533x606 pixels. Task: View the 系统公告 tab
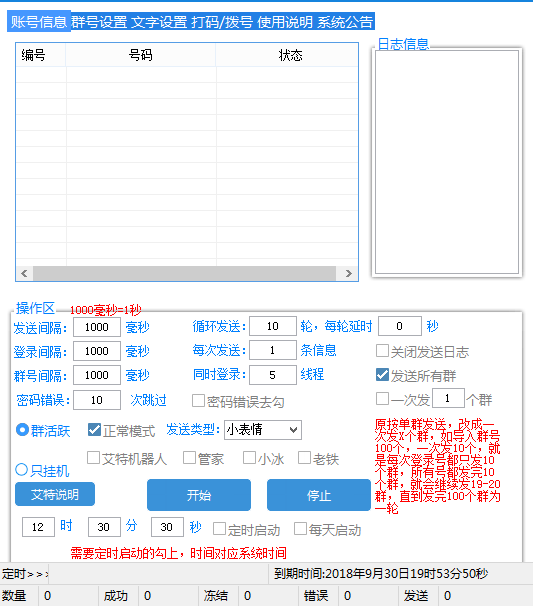(x=345, y=22)
